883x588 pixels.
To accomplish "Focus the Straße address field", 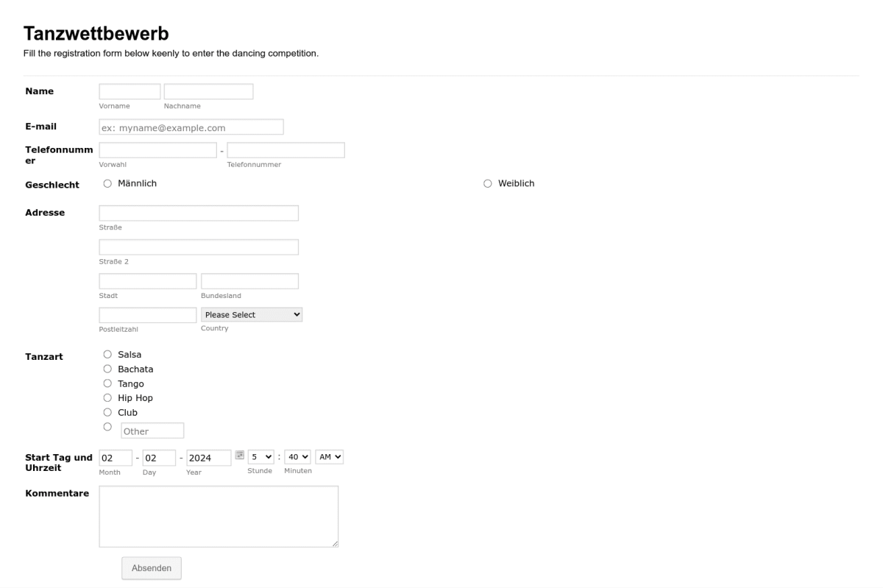I will [199, 213].
